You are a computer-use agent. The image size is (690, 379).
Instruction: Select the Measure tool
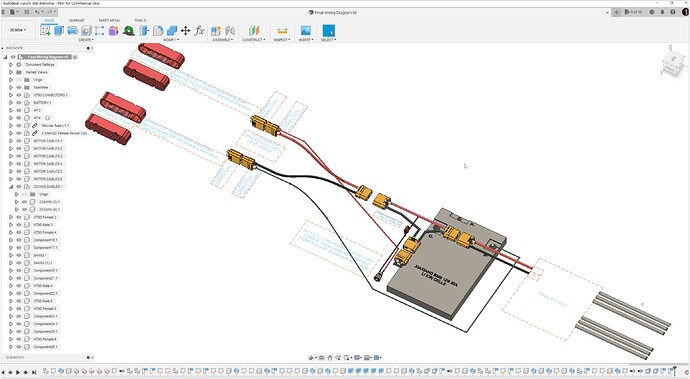click(282, 30)
